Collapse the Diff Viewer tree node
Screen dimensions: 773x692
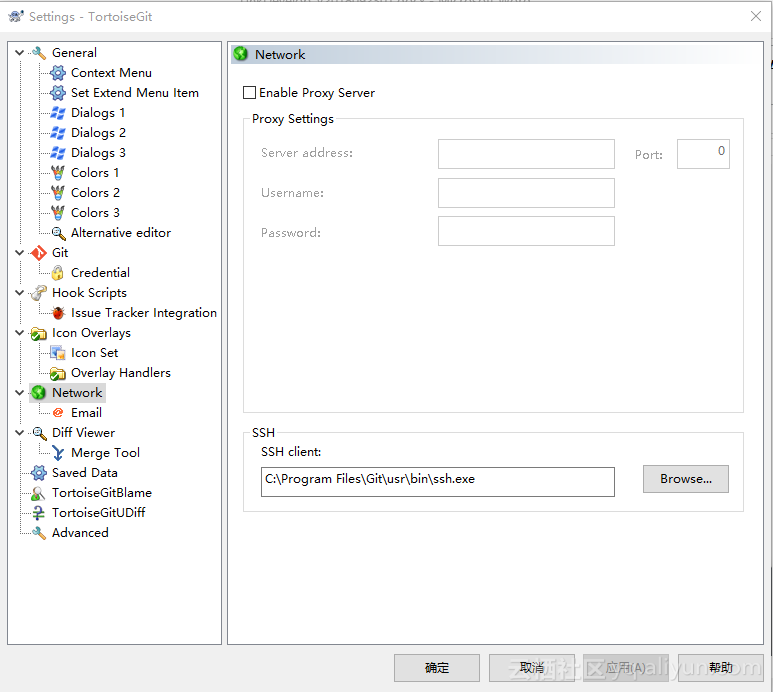(19, 433)
